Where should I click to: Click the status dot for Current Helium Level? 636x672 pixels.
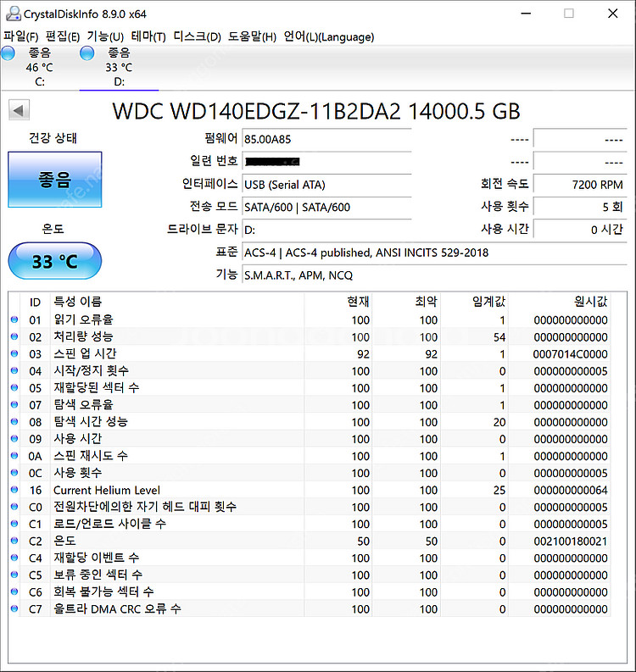point(14,490)
